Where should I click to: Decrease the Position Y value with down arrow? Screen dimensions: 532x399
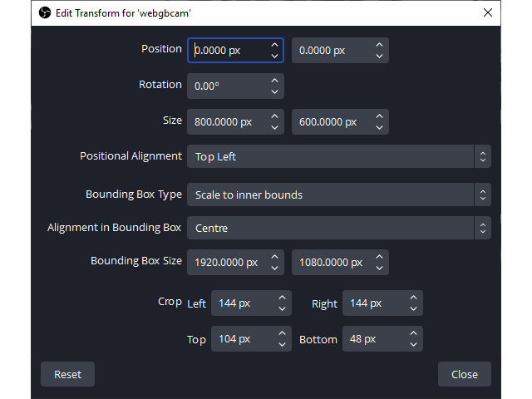coord(379,56)
